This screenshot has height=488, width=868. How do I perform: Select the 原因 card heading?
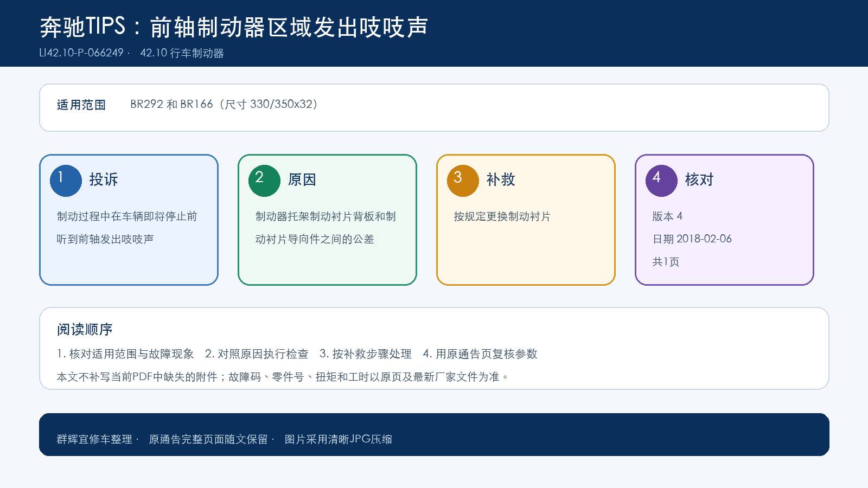pyautogui.click(x=302, y=179)
